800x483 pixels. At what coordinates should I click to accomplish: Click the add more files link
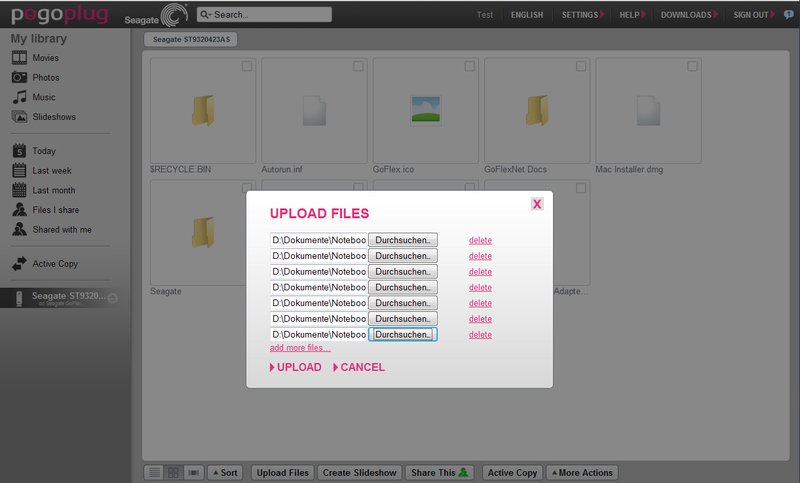click(300, 348)
